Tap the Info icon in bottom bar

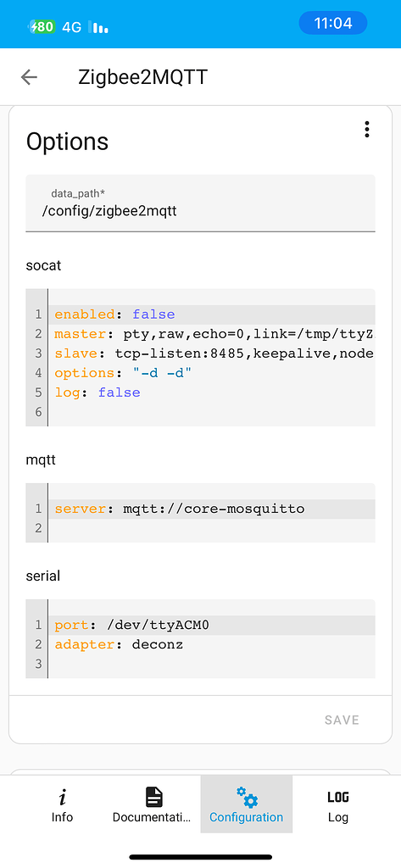coord(62,797)
